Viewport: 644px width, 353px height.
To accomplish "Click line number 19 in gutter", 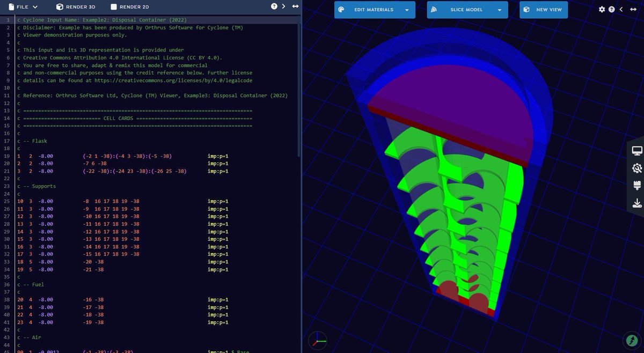I will tap(8, 156).
